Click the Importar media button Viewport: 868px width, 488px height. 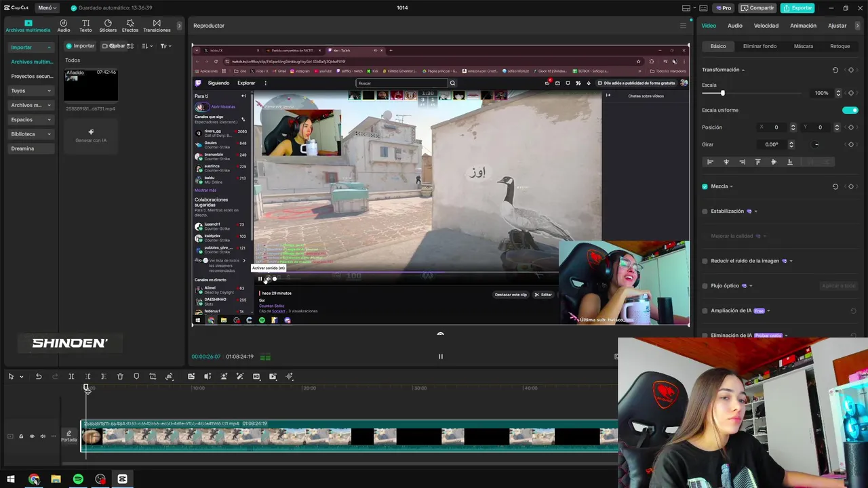80,46
